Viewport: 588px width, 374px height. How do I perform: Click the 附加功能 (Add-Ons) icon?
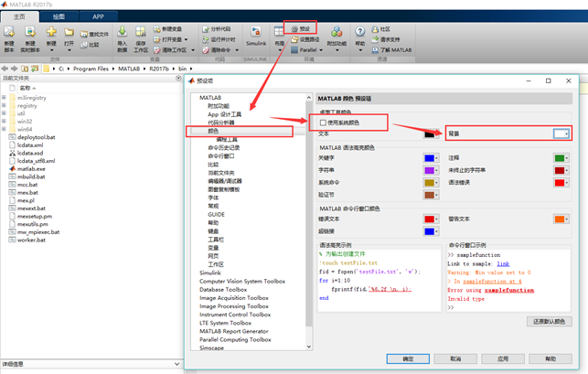click(x=337, y=32)
